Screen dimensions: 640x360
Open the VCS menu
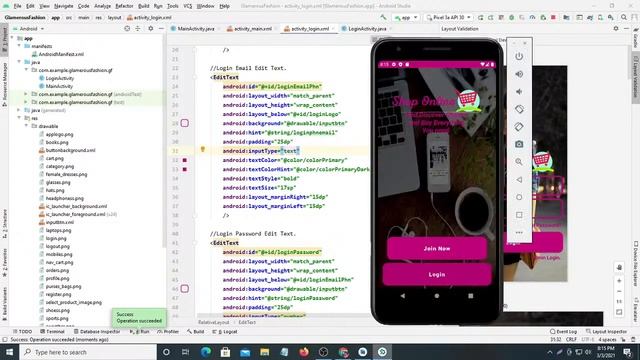pos(188,6)
